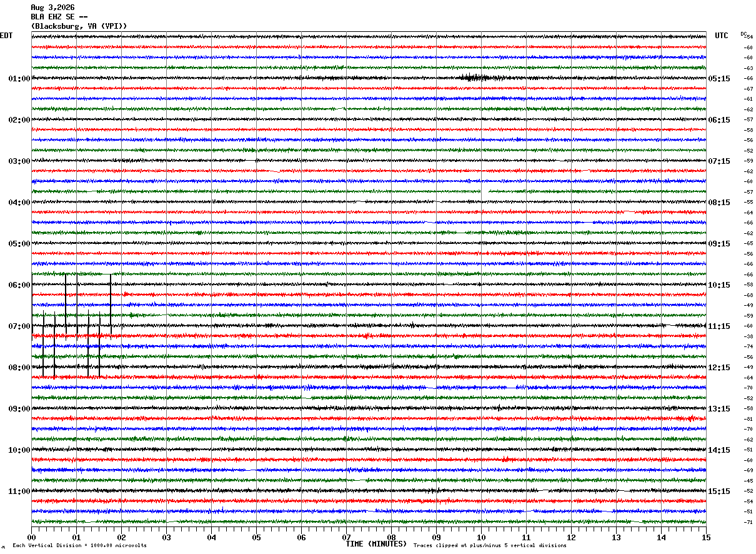Select the 05:00 EDT hour label
The width and height of the screenshot is (756, 554).
[19, 244]
